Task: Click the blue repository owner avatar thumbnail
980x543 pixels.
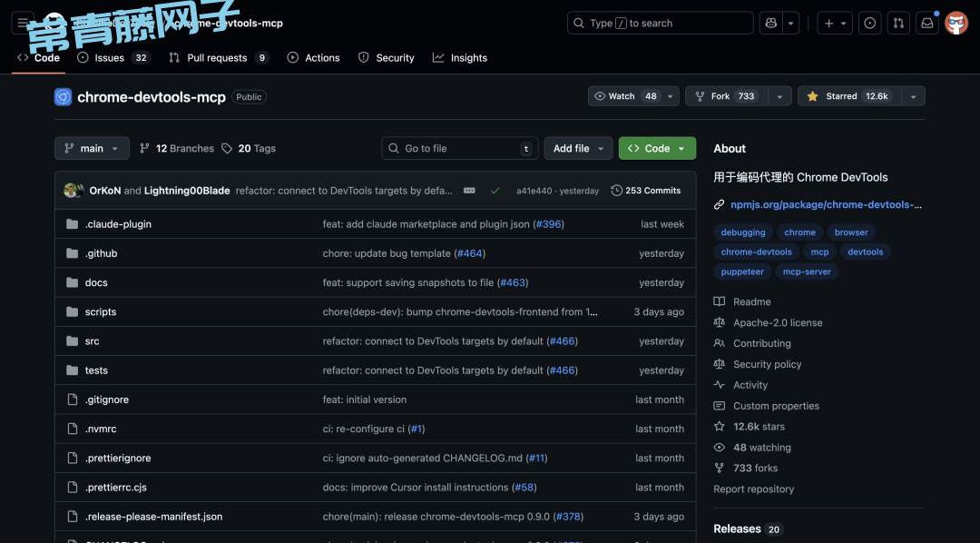Action: [63, 96]
